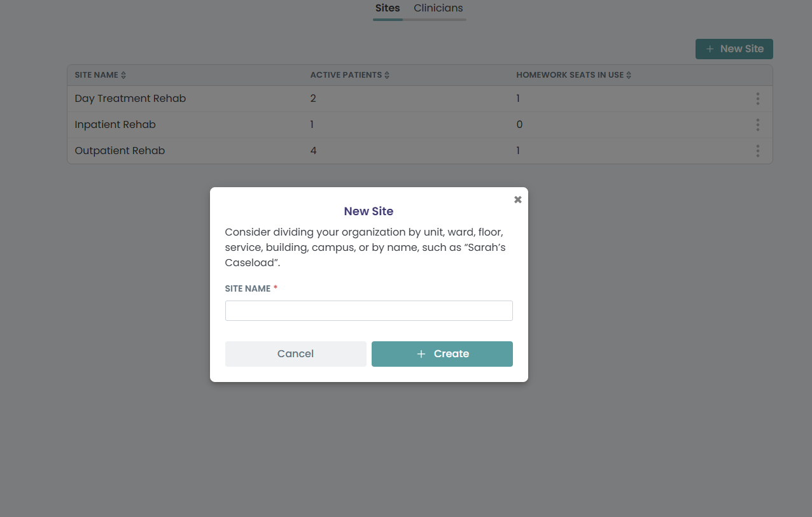Focus the Site Name input field
This screenshot has width=812, height=517.
pos(369,311)
